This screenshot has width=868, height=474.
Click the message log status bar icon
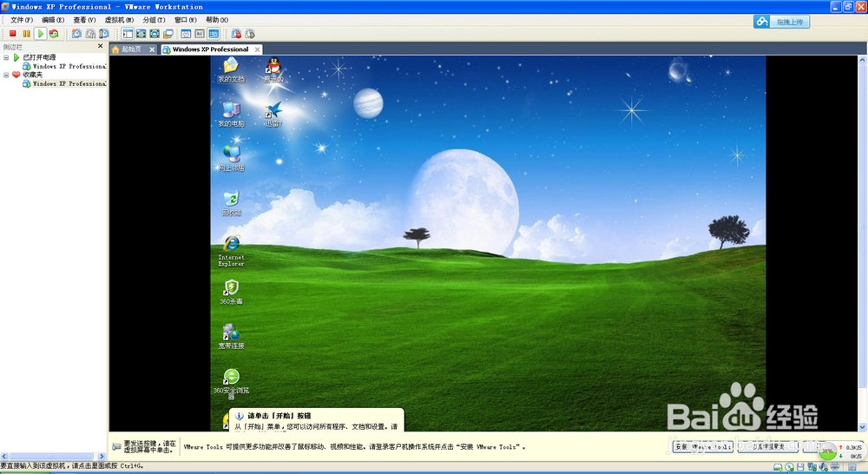[852, 467]
